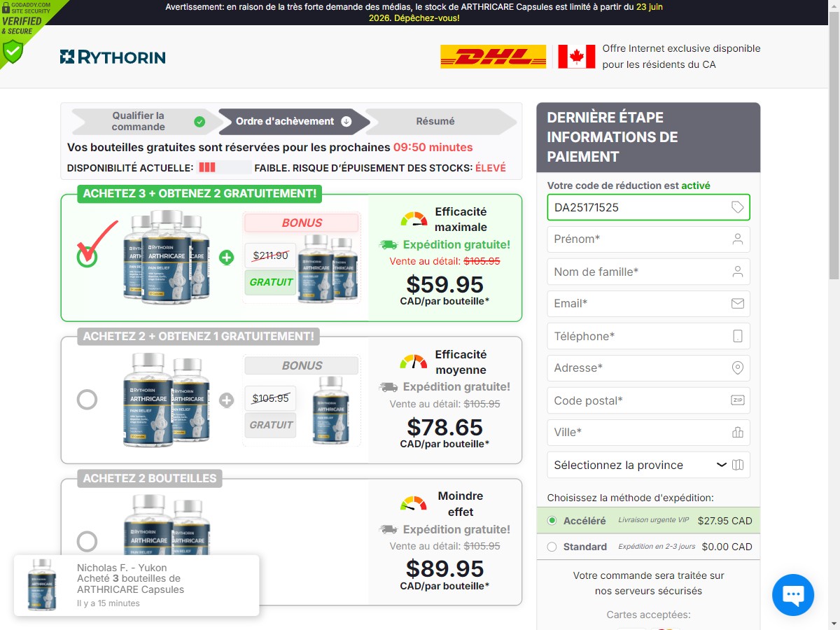
Task: Click the person icon in Prénom field
Action: click(737, 239)
